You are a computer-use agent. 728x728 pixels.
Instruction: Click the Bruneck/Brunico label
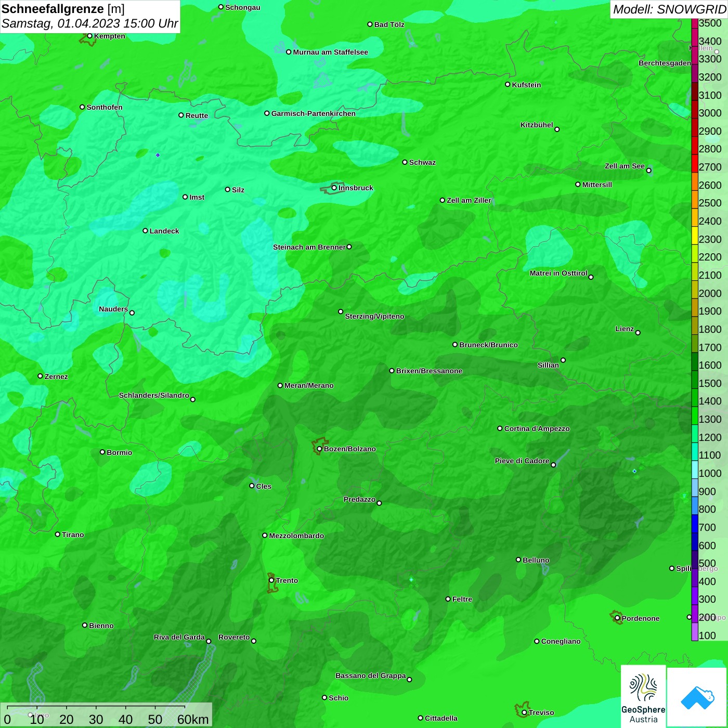point(488,345)
